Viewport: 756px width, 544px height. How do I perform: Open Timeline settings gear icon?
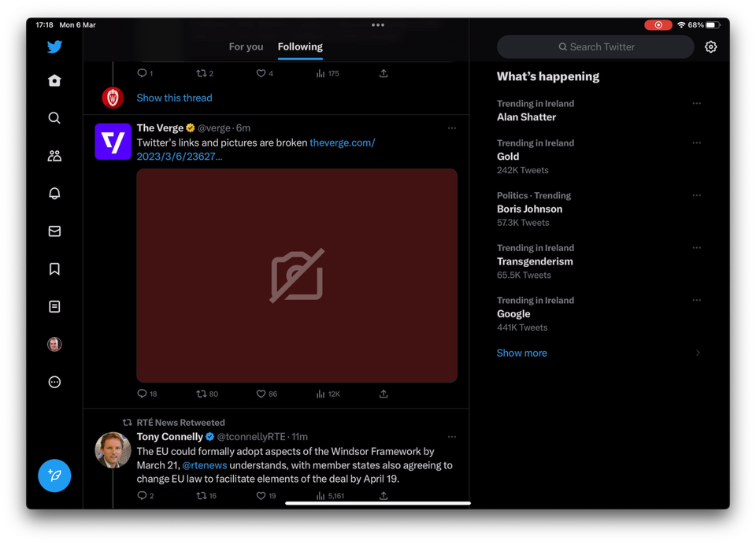[711, 46]
